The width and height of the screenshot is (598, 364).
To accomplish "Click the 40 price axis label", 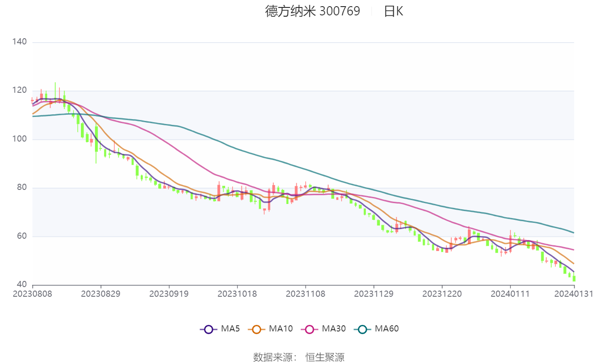I will pyautogui.click(x=22, y=284).
